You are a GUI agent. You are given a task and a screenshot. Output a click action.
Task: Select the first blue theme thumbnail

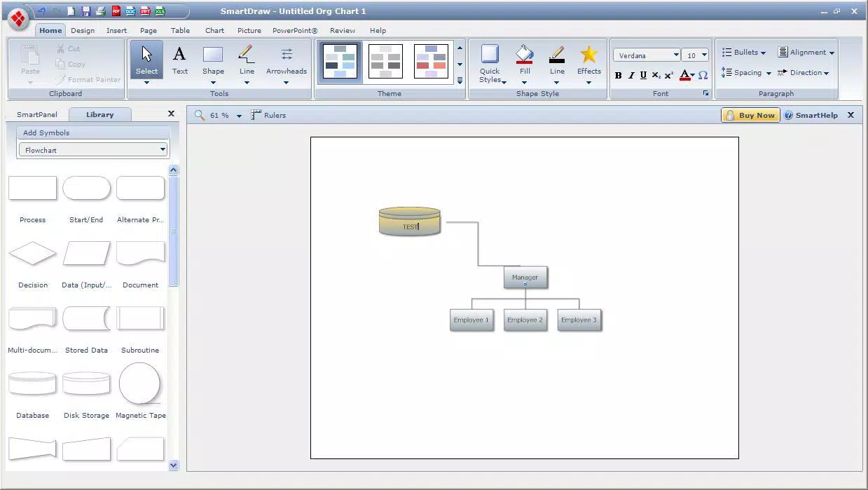(340, 61)
